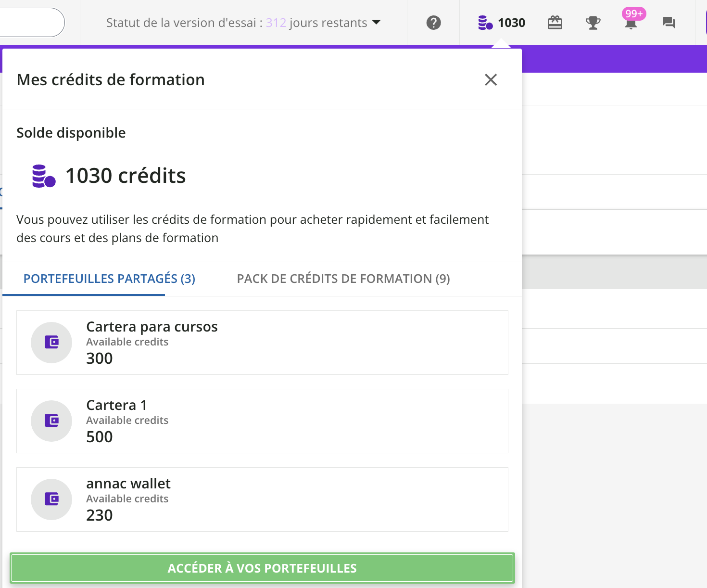Select the annac wallet card

(289, 499)
